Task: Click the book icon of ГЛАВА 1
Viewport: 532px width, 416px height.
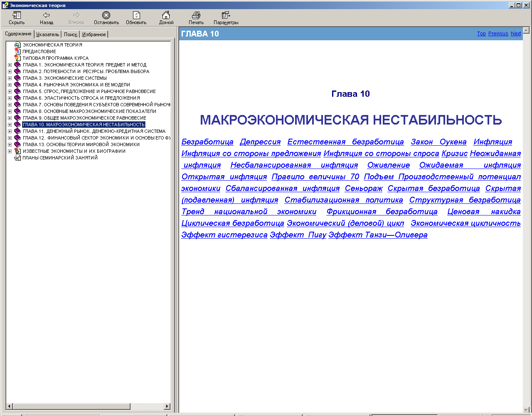Action: point(17,65)
